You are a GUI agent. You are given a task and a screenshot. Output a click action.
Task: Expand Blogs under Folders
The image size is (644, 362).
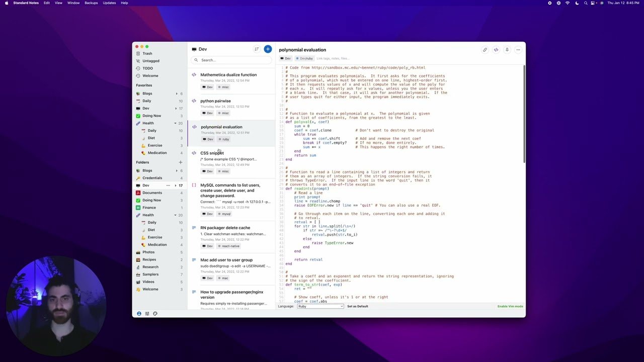(177, 170)
